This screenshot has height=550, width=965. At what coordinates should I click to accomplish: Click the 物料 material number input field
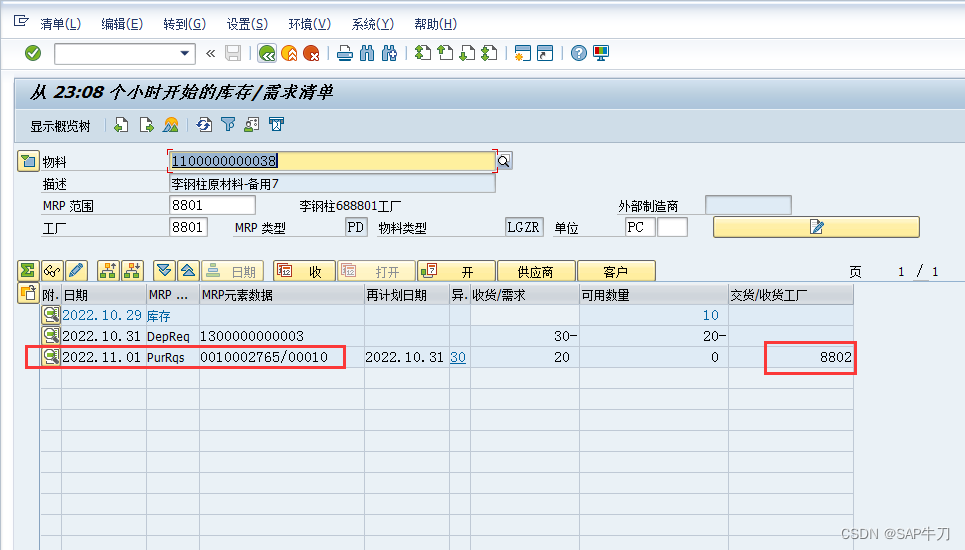[x=332, y=161]
